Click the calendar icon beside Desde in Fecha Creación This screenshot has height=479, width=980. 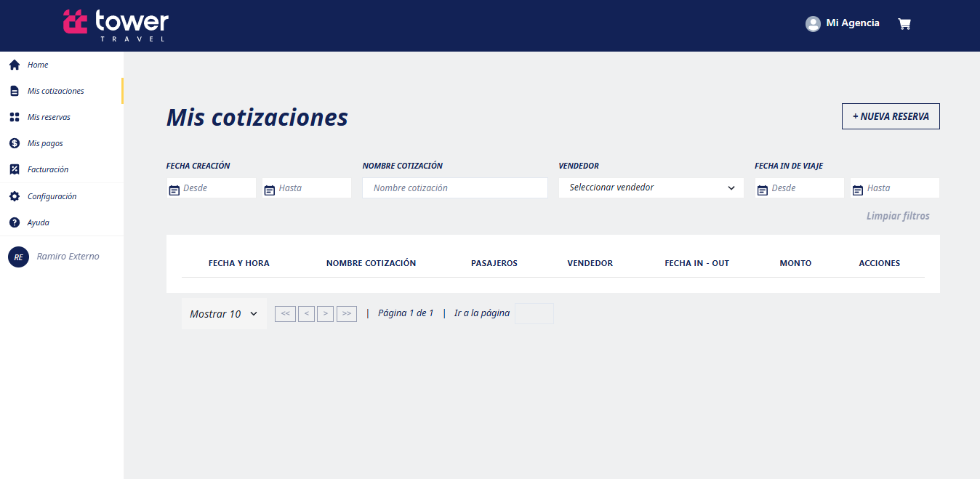pyautogui.click(x=174, y=188)
